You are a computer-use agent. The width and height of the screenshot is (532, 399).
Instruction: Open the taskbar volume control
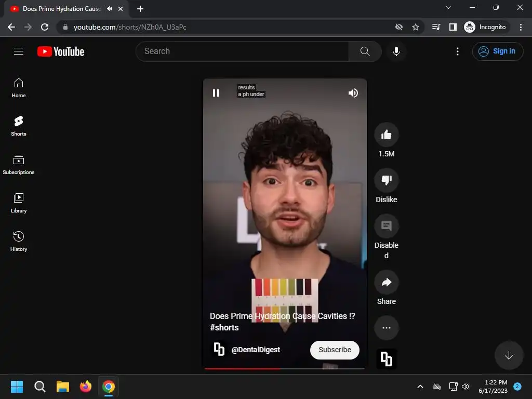pyautogui.click(x=465, y=387)
